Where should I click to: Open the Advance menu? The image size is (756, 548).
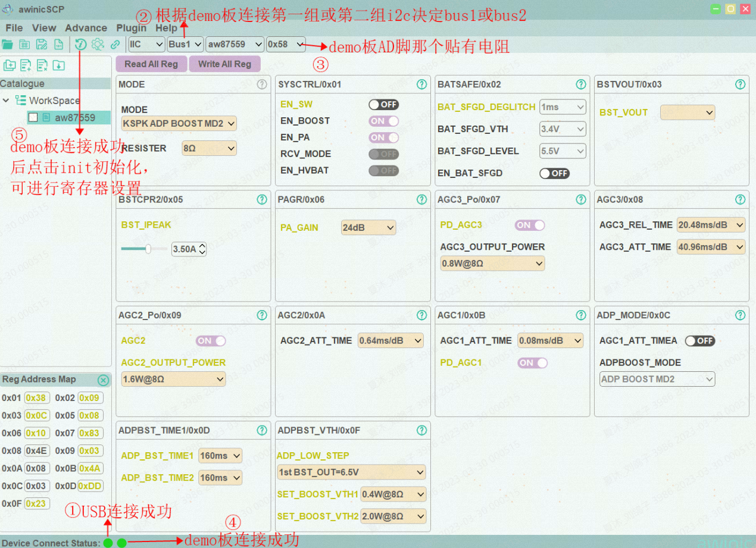point(86,28)
